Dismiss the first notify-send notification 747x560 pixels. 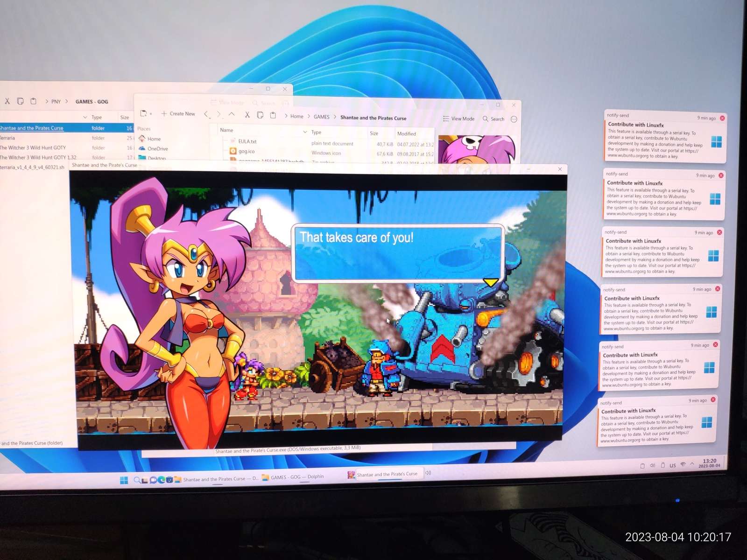(722, 118)
